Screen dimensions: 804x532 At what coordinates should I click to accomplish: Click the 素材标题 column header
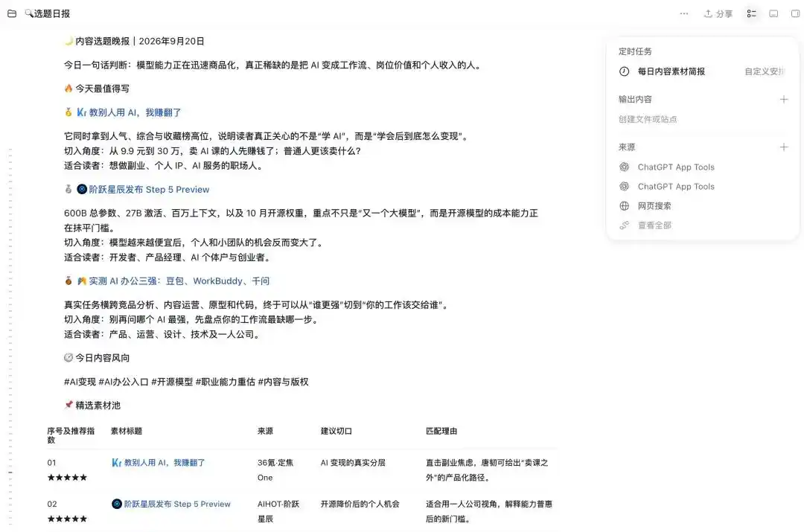tap(127, 431)
